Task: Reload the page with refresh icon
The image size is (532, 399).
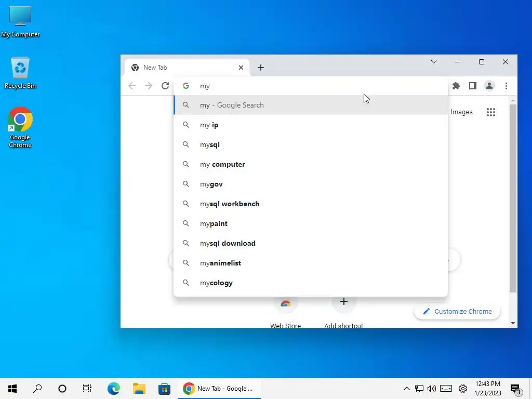Action: pyautogui.click(x=165, y=86)
